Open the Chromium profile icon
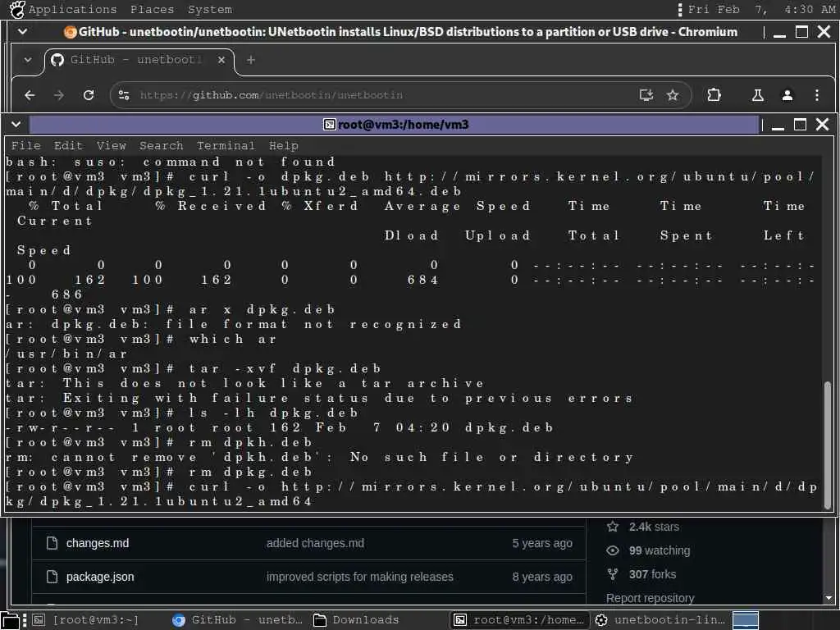 click(x=787, y=95)
